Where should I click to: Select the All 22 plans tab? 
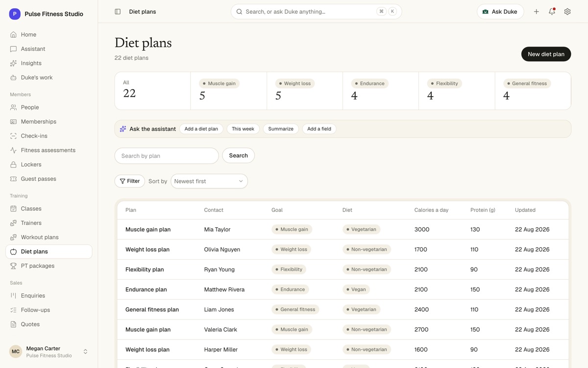click(152, 91)
